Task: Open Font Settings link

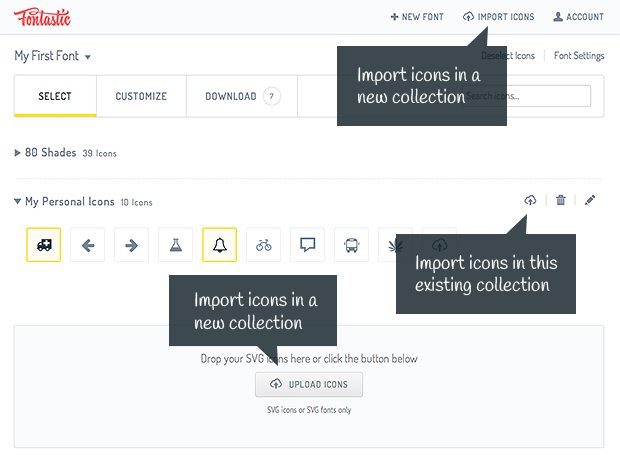Action: [x=579, y=56]
